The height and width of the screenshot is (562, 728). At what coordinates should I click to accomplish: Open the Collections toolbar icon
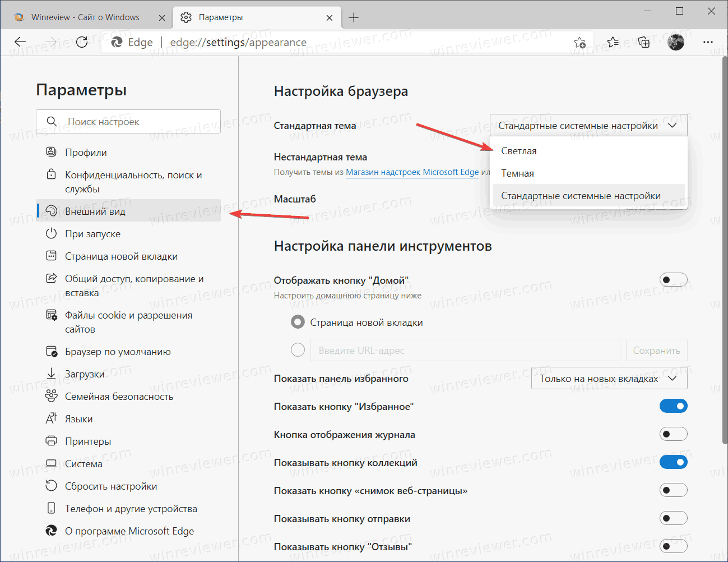pyautogui.click(x=644, y=42)
